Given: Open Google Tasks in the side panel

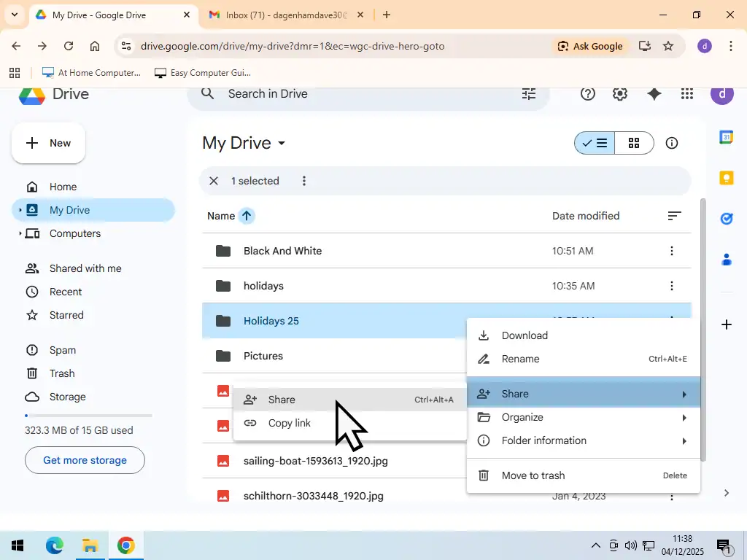Looking at the screenshot, I should pyautogui.click(x=726, y=218).
